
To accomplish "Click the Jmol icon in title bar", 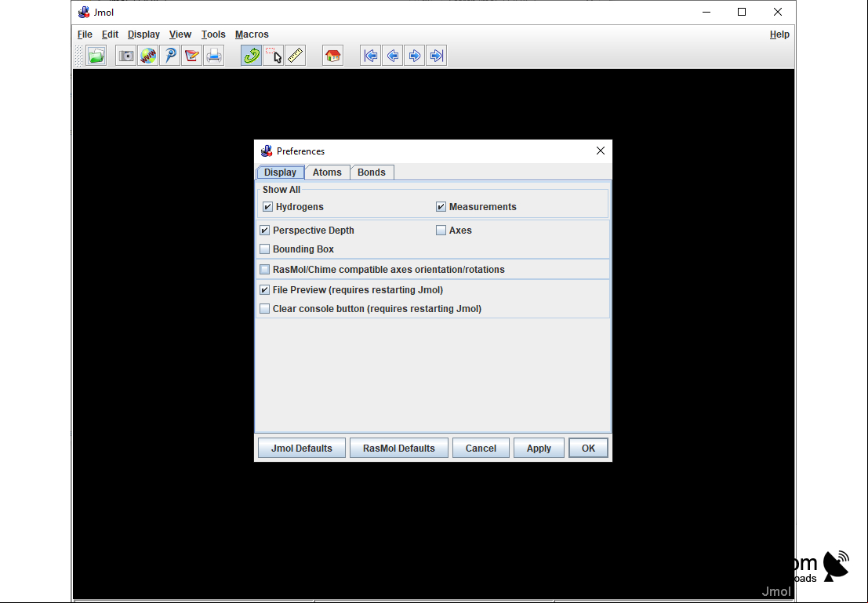I will tap(84, 13).
